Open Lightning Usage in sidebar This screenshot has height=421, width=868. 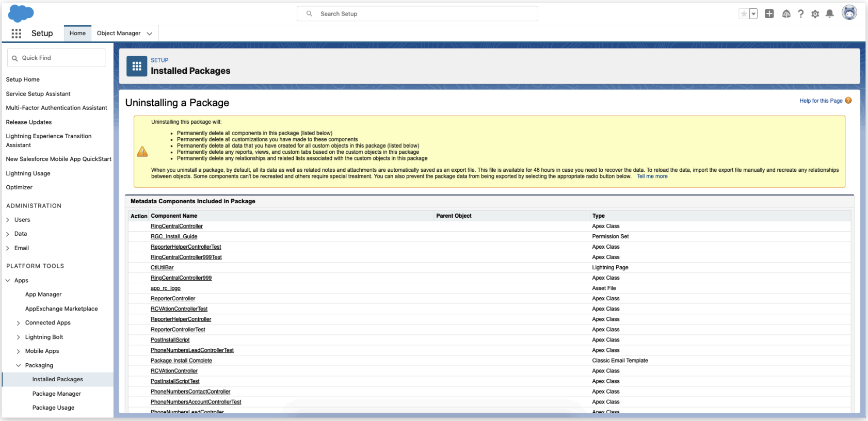[x=28, y=173]
